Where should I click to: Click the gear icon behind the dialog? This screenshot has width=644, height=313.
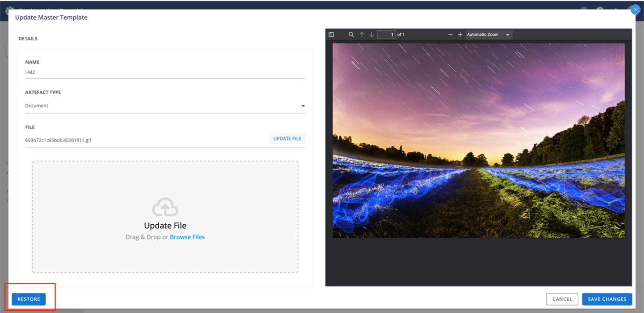[x=9, y=10]
